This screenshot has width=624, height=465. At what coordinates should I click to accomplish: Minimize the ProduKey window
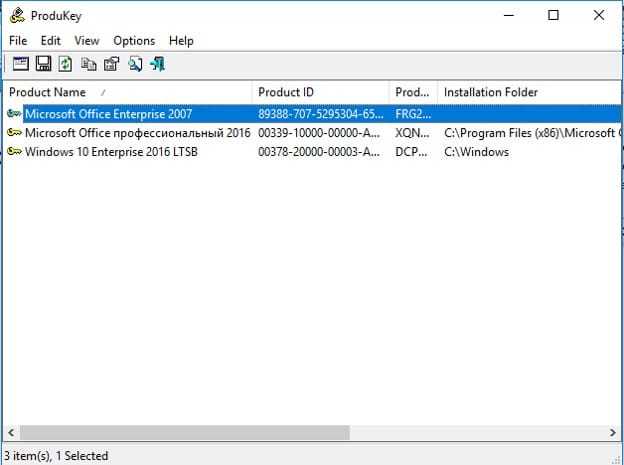click(509, 16)
